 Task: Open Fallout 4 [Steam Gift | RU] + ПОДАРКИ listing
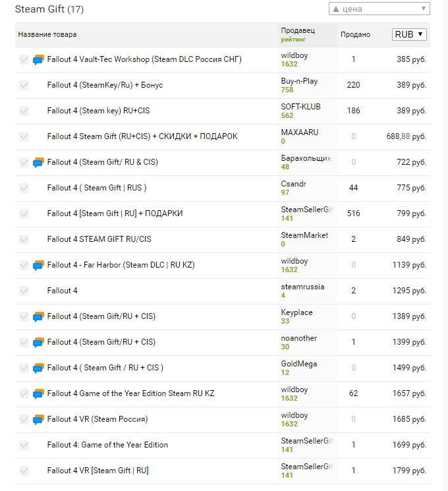(115, 214)
